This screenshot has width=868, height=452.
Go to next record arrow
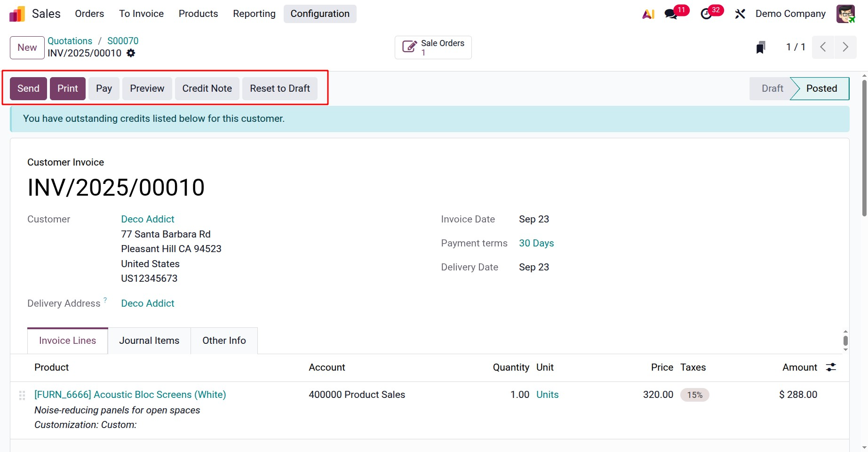pyautogui.click(x=845, y=47)
